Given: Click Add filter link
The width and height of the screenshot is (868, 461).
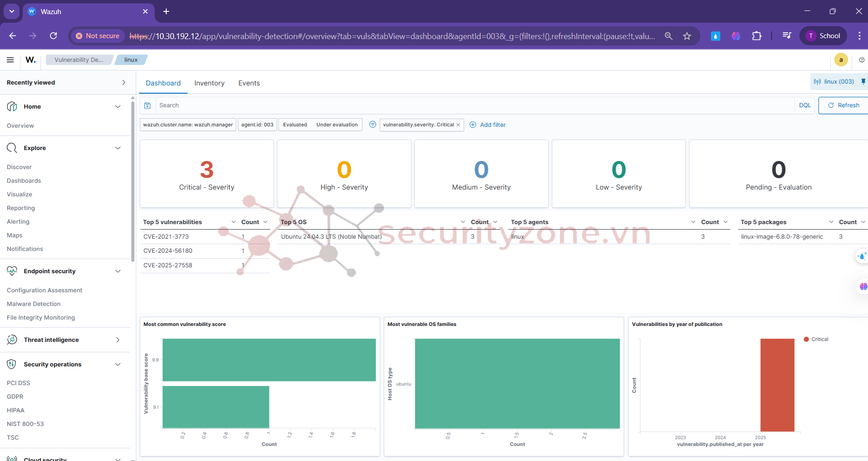Looking at the screenshot, I should coord(487,125).
